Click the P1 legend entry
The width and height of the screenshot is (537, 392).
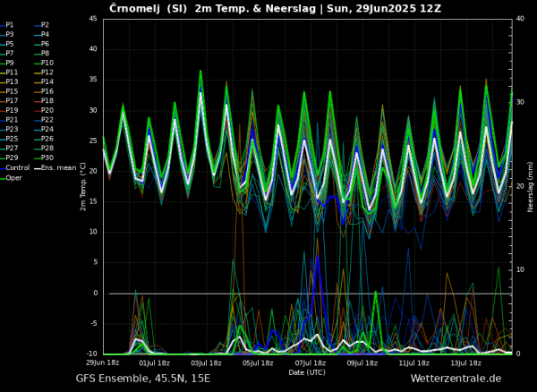[x=7, y=25]
